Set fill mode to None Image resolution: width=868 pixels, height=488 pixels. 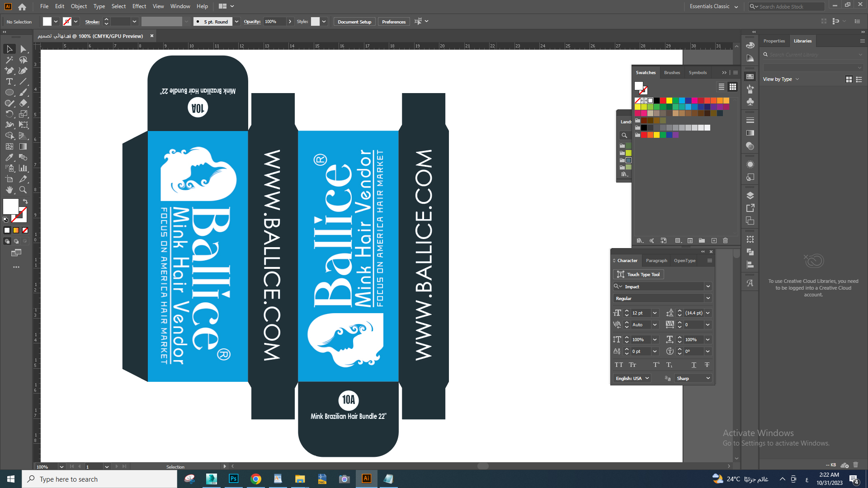25,230
